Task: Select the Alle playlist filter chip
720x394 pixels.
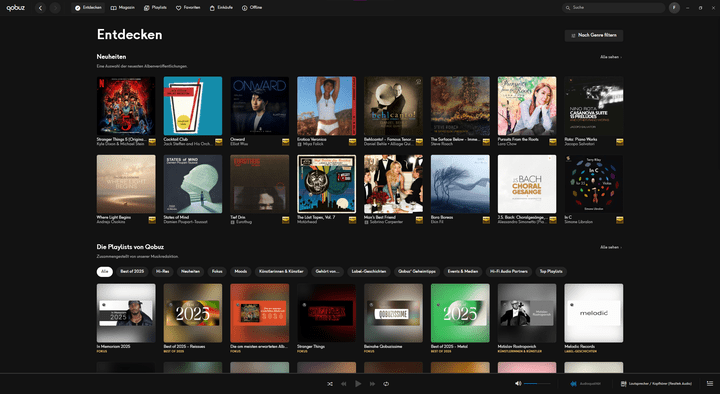Action: pos(105,271)
